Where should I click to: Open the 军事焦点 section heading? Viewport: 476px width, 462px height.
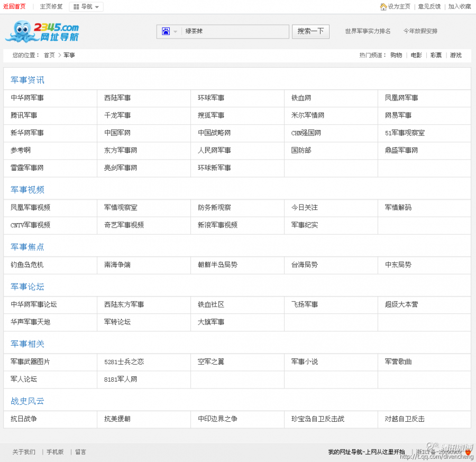[28, 247]
